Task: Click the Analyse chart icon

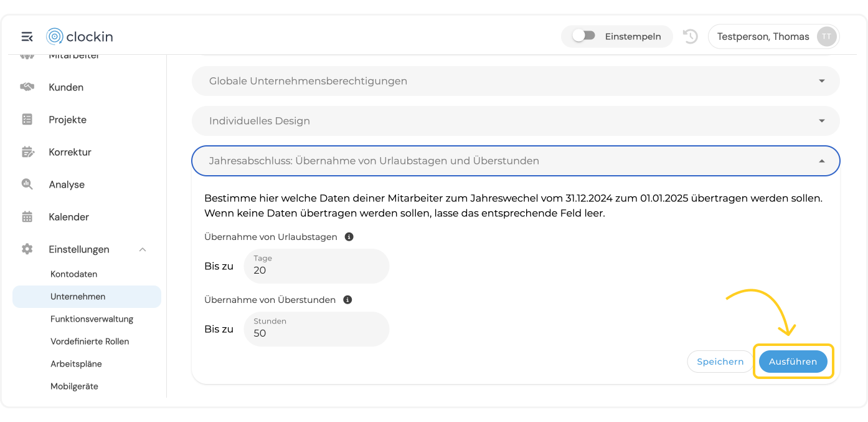Action: click(27, 185)
